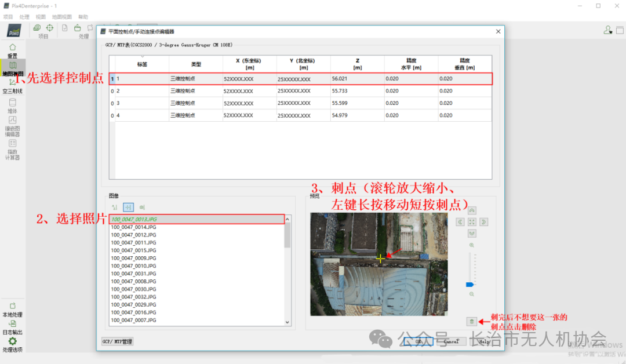This screenshot has height=364, width=626.
Task: Toggle highlighted middle image sort button
Action: [128, 207]
